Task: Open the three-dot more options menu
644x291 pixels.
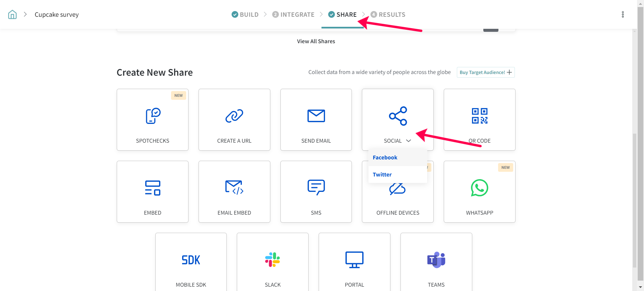Action: 623,14
